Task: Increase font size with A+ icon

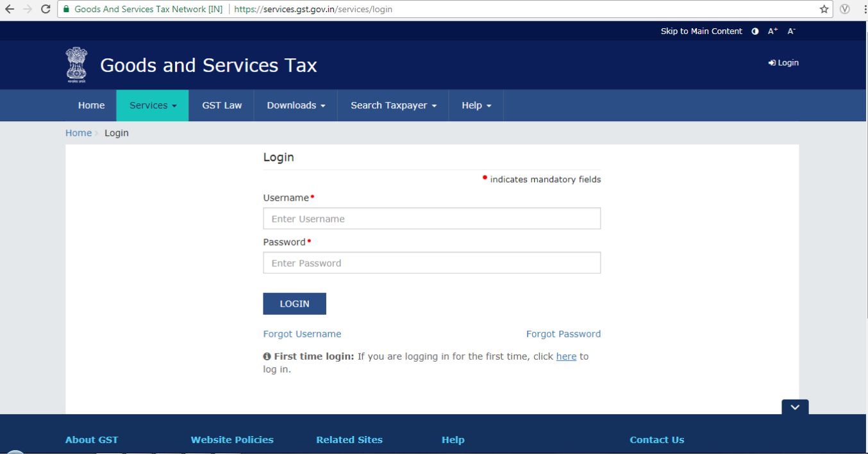Action: (x=772, y=31)
